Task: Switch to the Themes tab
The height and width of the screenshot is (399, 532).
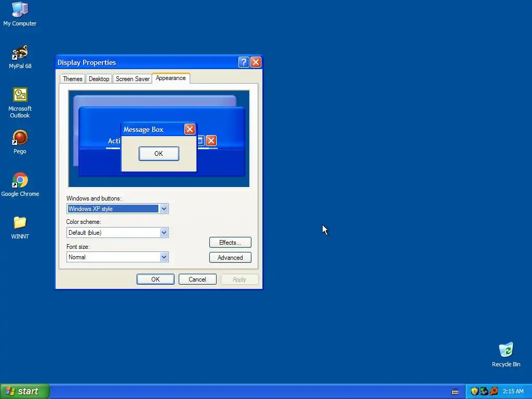Action: [72, 79]
